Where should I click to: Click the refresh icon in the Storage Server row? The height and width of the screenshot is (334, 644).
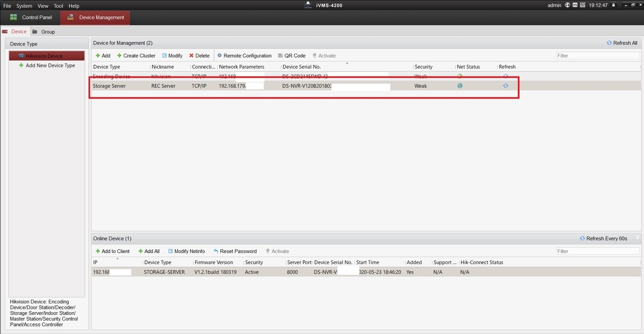pyautogui.click(x=506, y=86)
